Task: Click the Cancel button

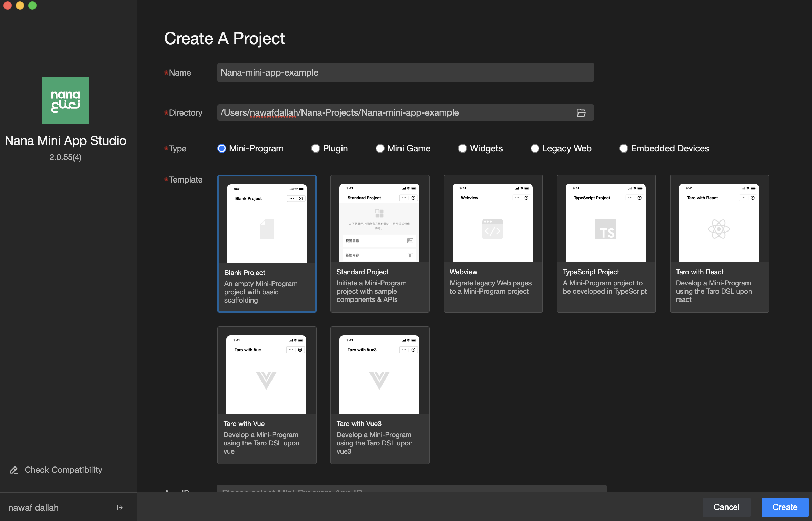Action: [x=726, y=507]
